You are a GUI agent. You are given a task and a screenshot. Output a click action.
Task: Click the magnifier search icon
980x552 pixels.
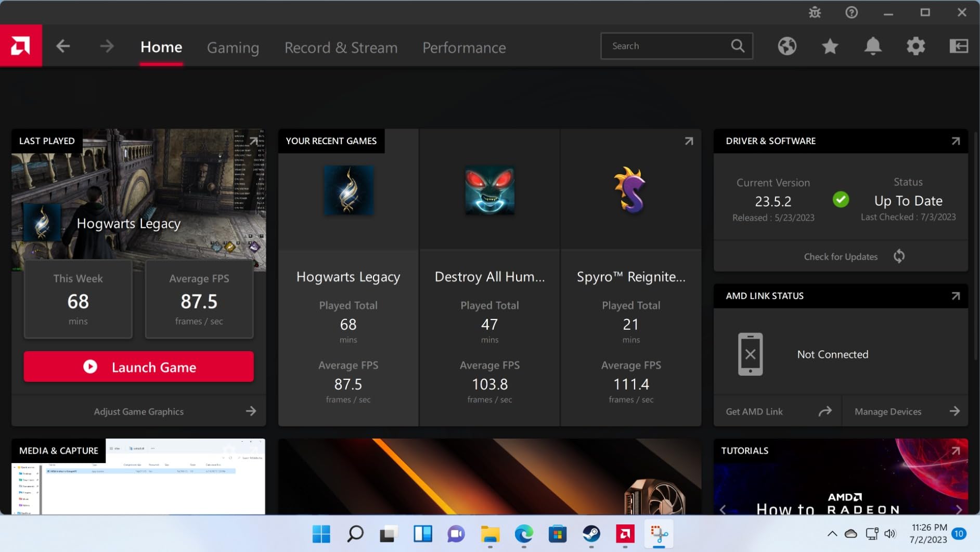(738, 46)
